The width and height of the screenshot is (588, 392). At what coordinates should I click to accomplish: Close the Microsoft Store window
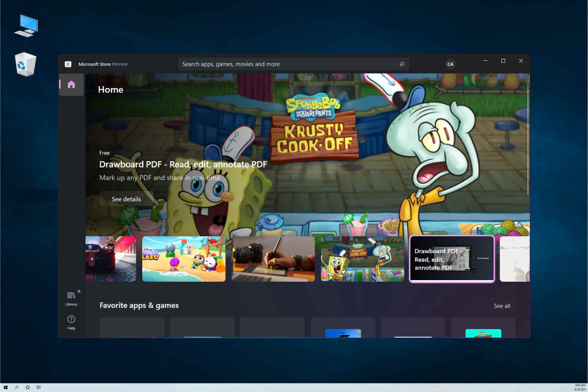pos(521,61)
